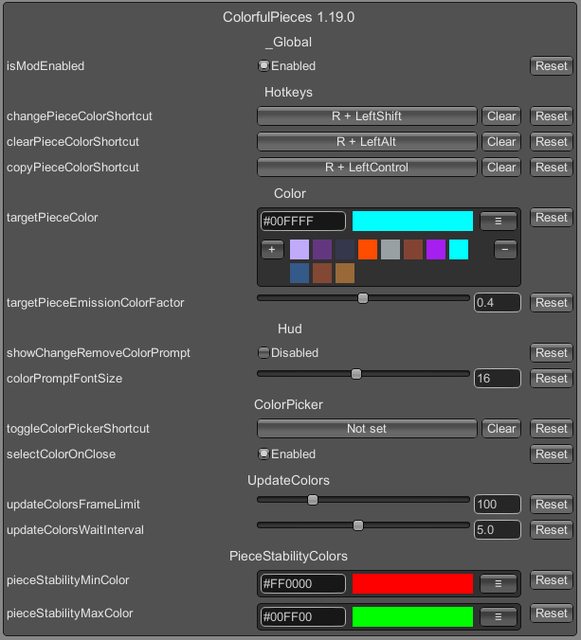This screenshot has width=581, height=640.
Task: Edit font size value 16 field
Action: coord(497,378)
